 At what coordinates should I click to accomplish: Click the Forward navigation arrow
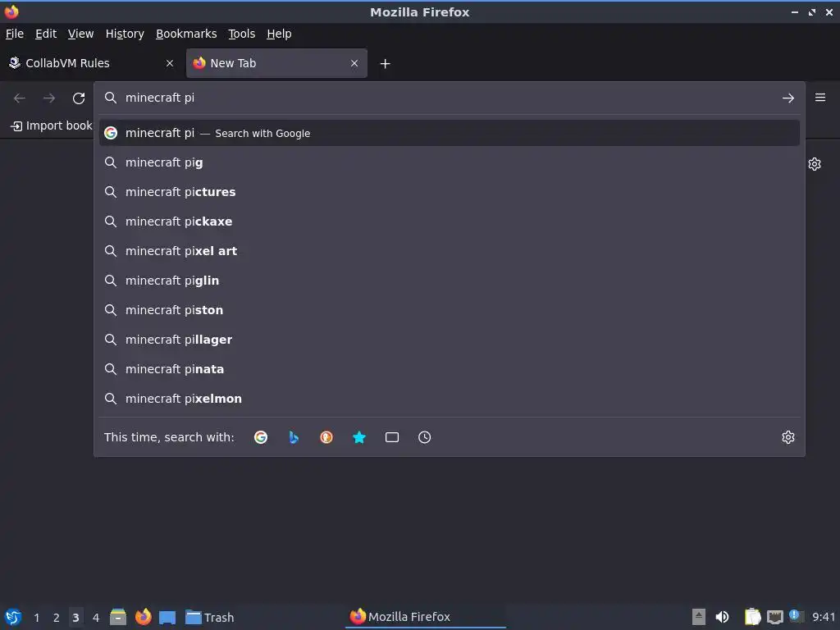pos(48,98)
